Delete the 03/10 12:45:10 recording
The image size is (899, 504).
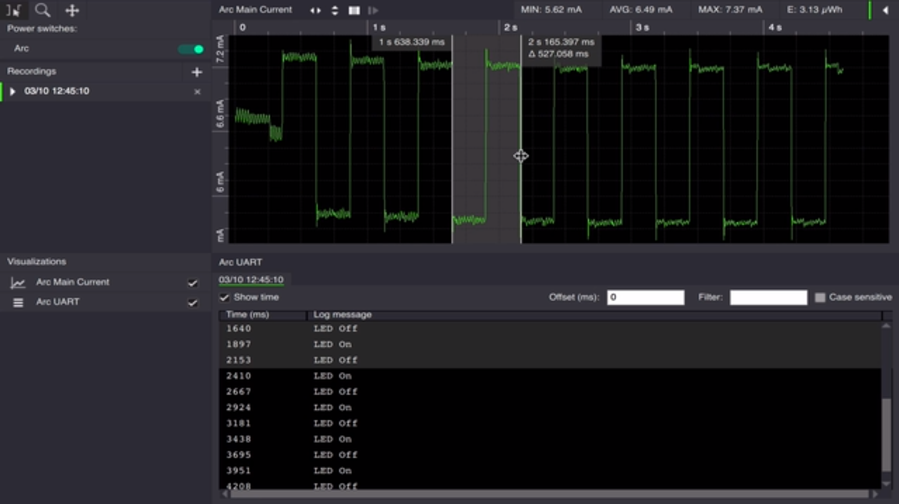click(x=197, y=91)
